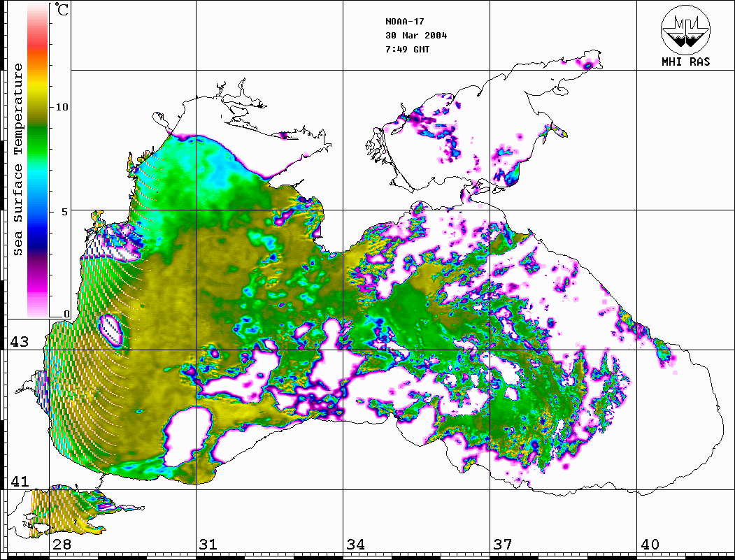The width and height of the screenshot is (735, 560).
Task: Select the 5 tick label on temperature scale
Action: (x=66, y=211)
